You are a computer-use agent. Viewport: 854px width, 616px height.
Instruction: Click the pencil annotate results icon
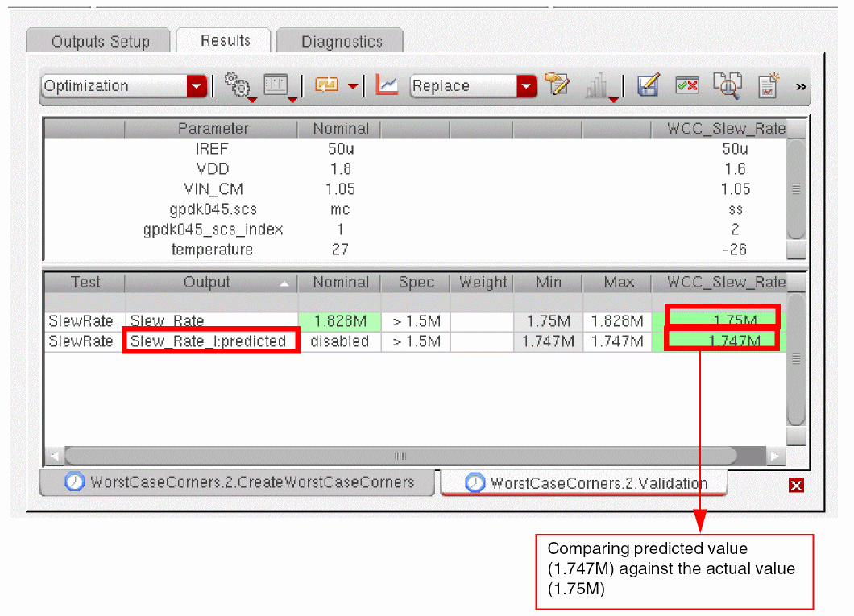[x=557, y=85]
